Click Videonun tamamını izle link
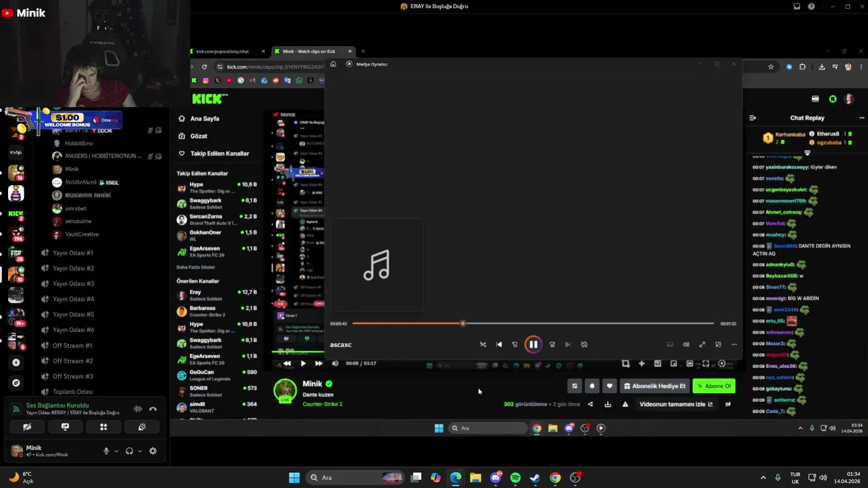Screen dimensions: 868x488 coord(676,405)
